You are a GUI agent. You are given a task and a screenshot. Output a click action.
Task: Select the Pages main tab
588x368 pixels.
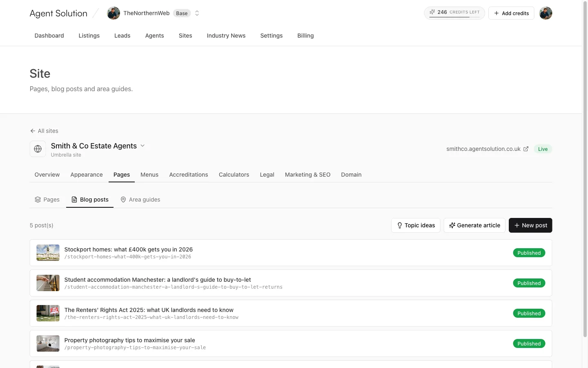(122, 175)
